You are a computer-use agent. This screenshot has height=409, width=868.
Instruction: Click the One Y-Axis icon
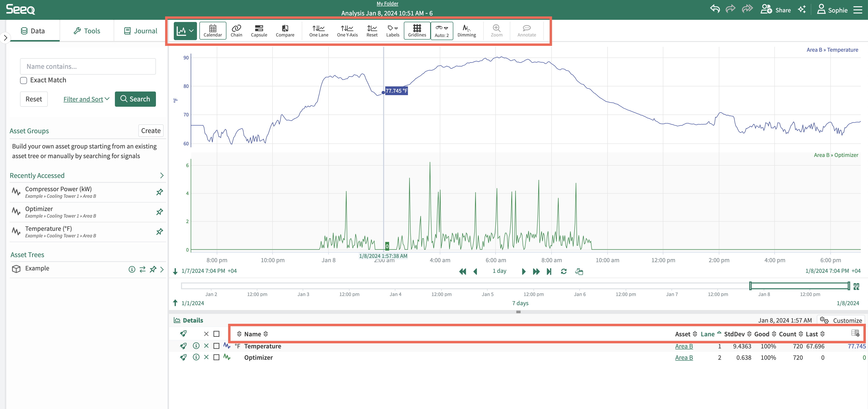347,31
